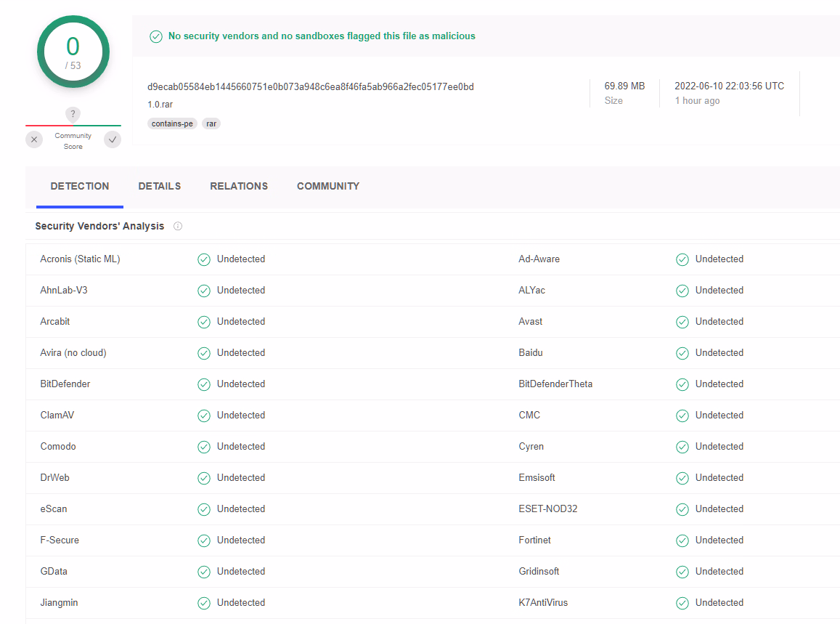Click the ClamAV vendor name

pyautogui.click(x=57, y=415)
